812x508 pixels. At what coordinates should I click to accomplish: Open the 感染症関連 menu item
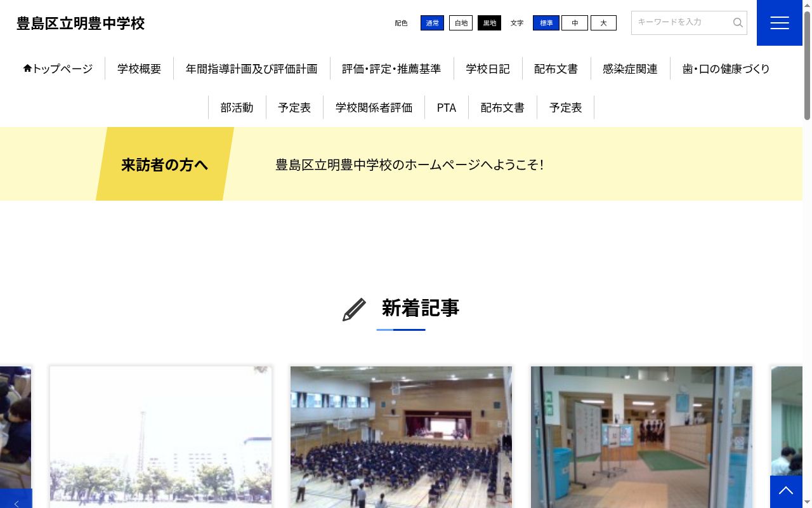pos(630,69)
